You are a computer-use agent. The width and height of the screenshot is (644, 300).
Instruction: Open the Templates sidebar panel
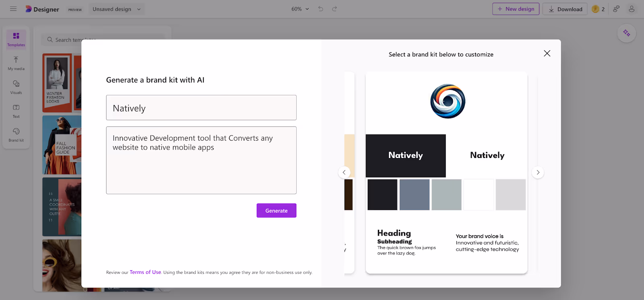pyautogui.click(x=16, y=39)
